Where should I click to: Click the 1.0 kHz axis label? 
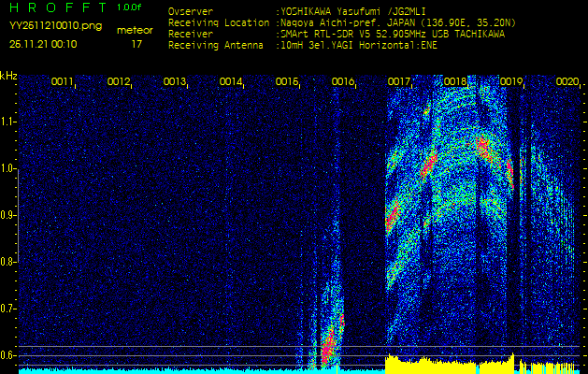pyautogui.click(x=7, y=169)
